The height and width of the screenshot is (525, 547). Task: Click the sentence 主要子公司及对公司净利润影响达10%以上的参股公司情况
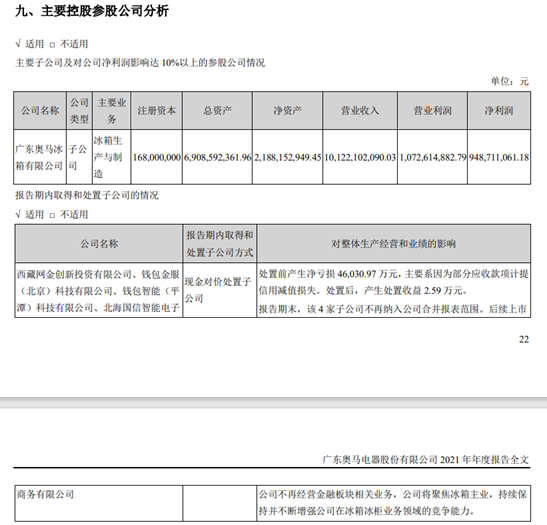(140, 63)
